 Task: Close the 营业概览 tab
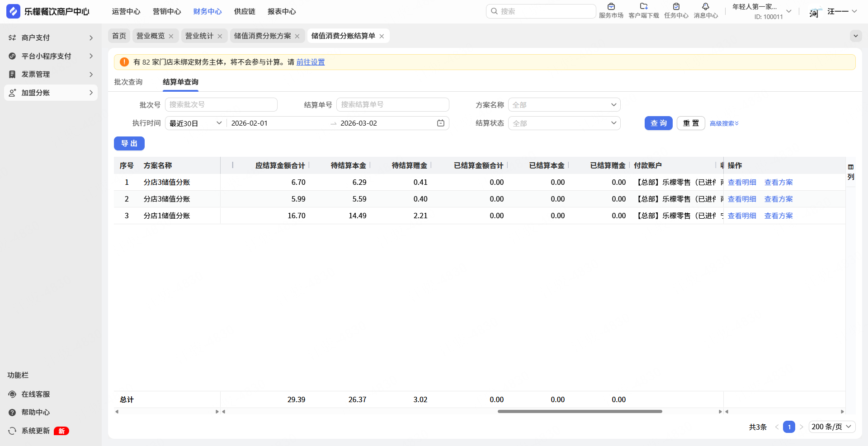click(x=171, y=36)
